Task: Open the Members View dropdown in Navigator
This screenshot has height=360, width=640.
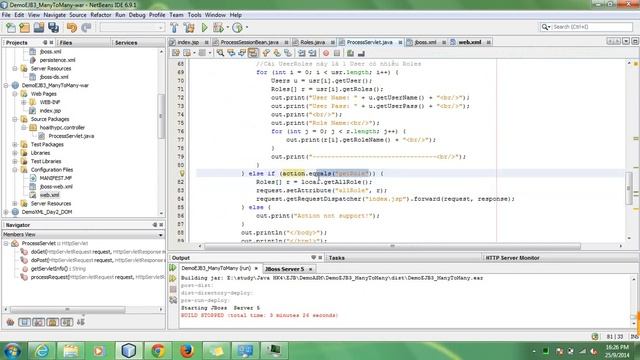Action: [x=160, y=235]
